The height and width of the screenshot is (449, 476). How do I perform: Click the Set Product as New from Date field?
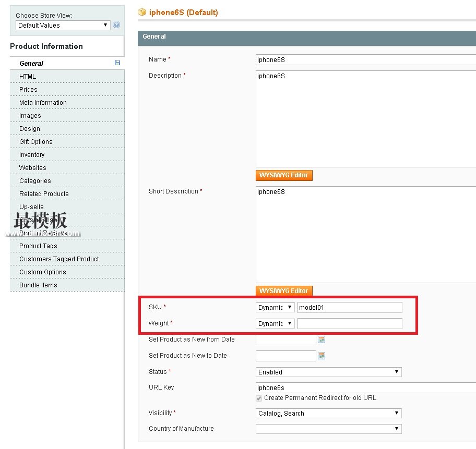point(285,339)
